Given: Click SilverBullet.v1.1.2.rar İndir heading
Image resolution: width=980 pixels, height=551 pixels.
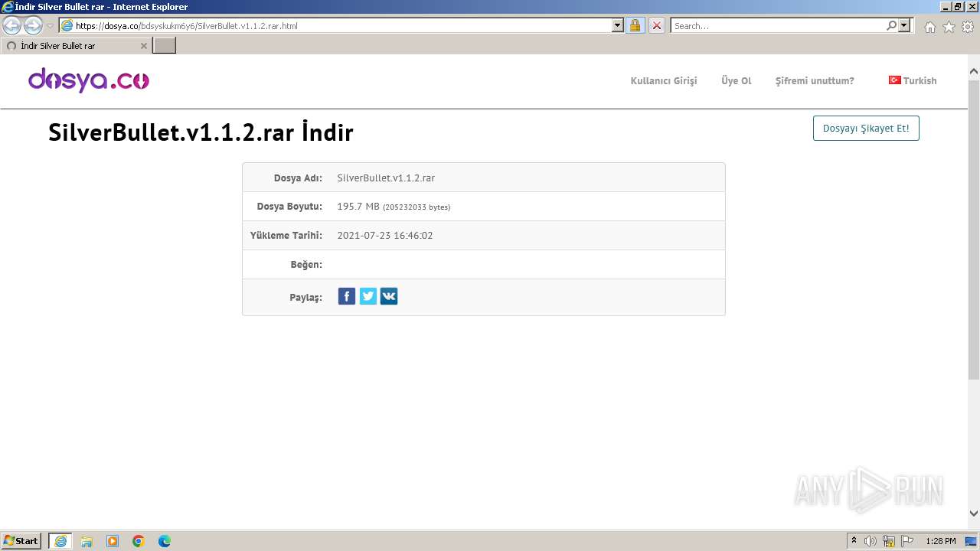Looking at the screenshot, I should (x=201, y=132).
